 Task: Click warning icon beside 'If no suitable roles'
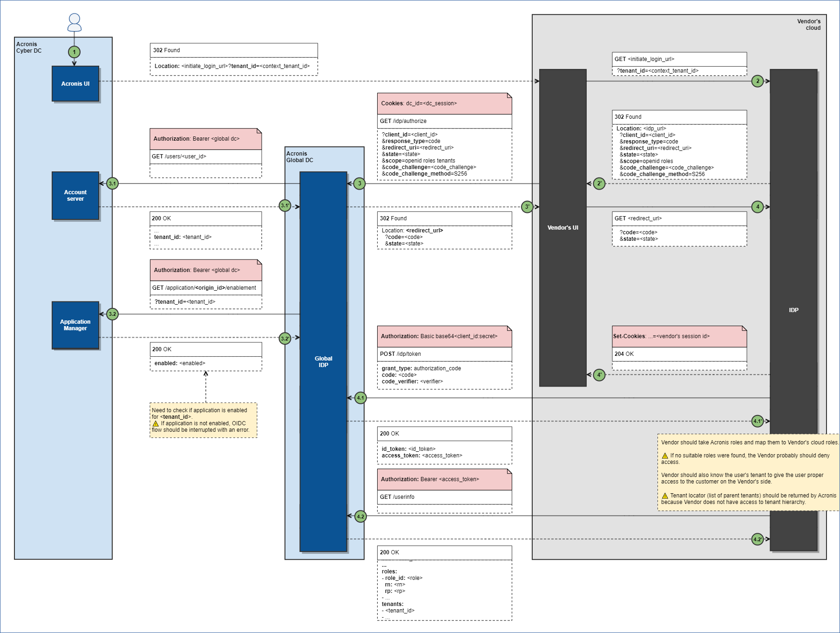click(665, 456)
